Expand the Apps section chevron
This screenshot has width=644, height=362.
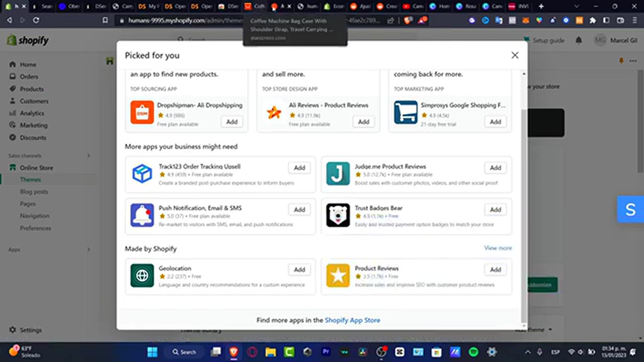[x=89, y=249]
